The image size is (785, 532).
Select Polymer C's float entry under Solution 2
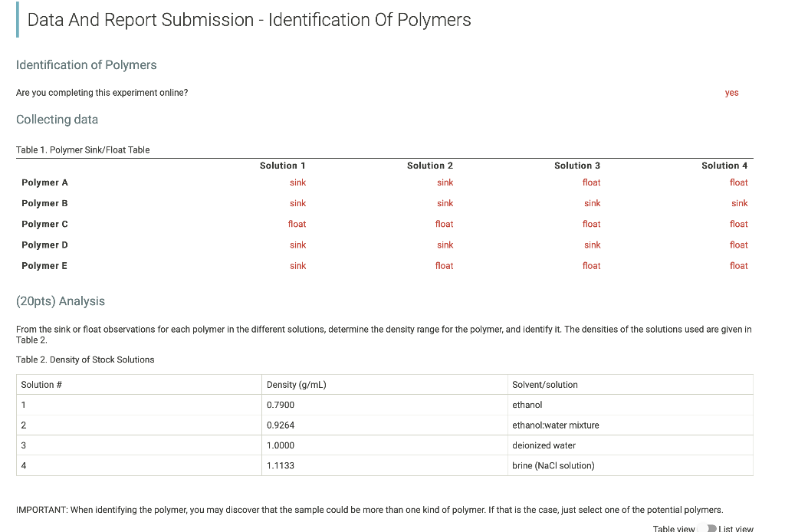[x=444, y=224]
